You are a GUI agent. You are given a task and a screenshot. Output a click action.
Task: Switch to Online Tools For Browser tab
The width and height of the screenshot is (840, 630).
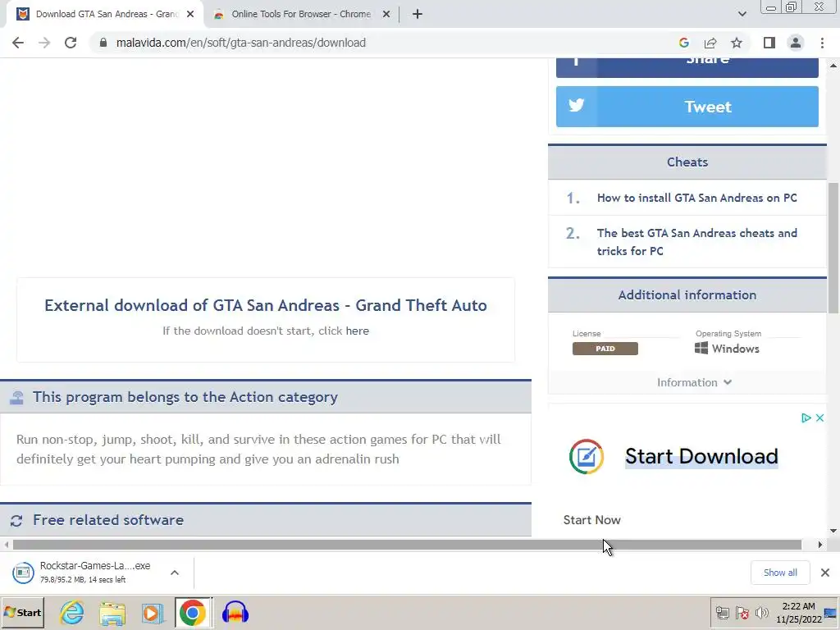coord(300,14)
